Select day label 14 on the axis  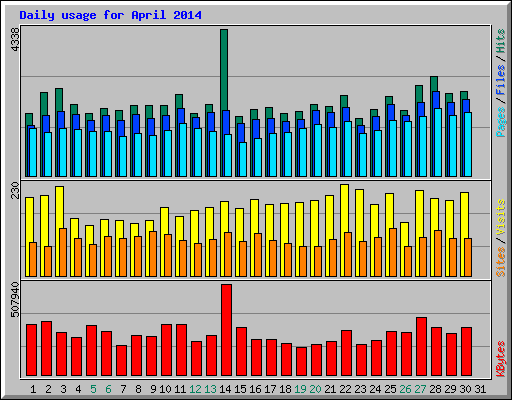pyautogui.click(x=225, y=389)
